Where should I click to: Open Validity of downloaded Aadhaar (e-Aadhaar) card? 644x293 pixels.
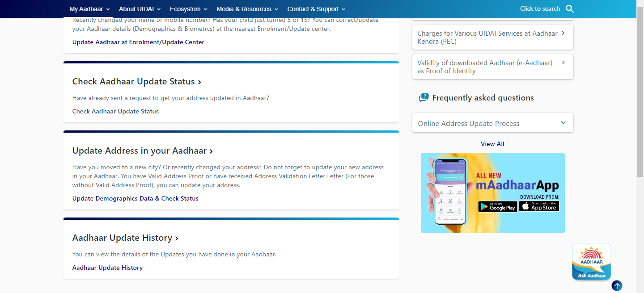[x=492, y=67]
